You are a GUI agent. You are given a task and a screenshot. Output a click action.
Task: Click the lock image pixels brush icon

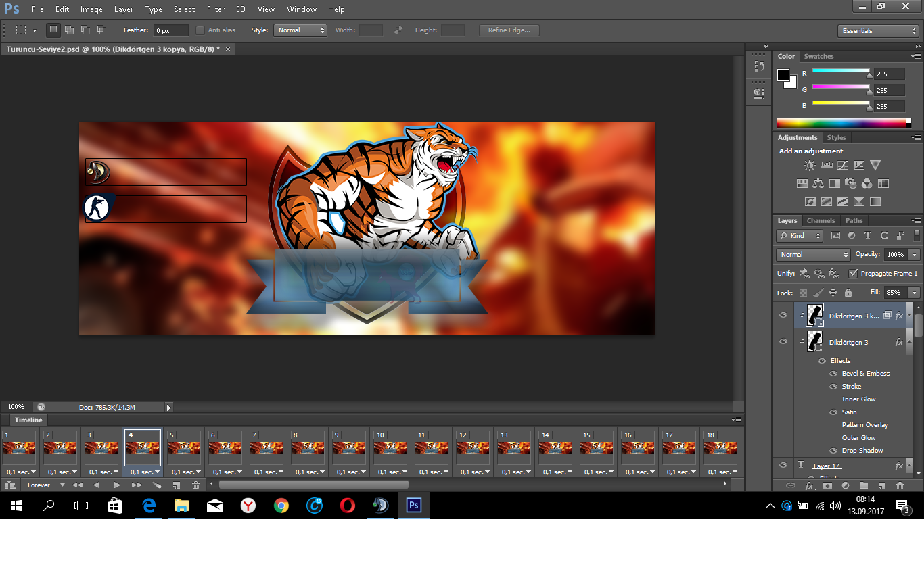point(818,293)
